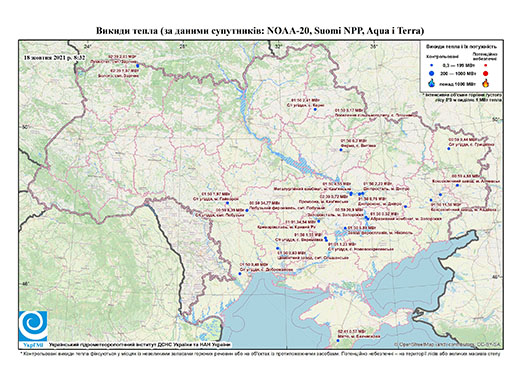Select the cement plant marker at Ольшанське
Viewport: 520px width, 368px height.
point(278,248)
